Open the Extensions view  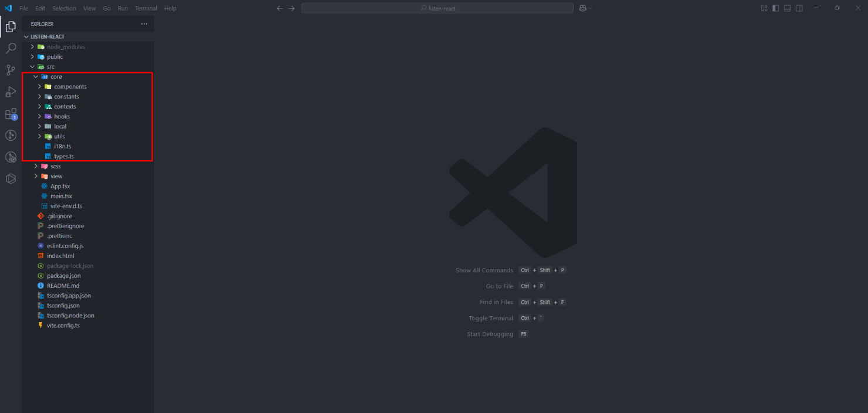11,114
